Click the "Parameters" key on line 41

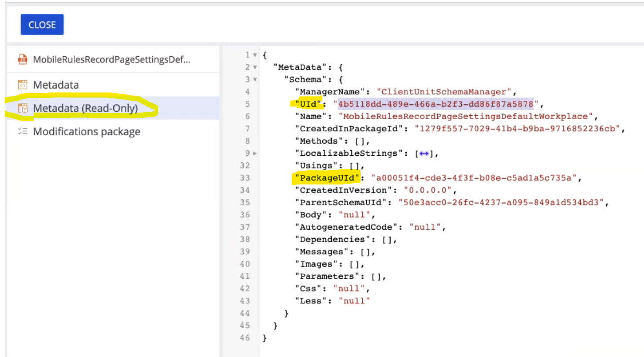(x=327, y=276)
